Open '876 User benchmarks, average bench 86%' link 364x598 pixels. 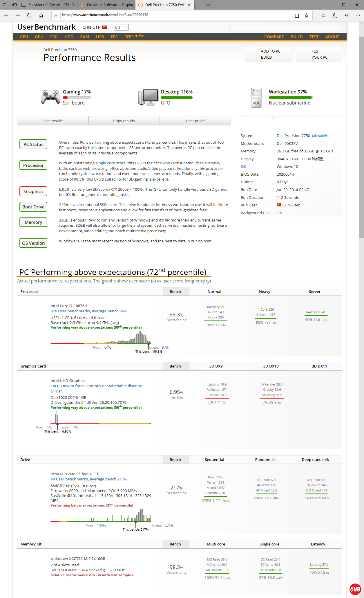click(x=89, y=311)
